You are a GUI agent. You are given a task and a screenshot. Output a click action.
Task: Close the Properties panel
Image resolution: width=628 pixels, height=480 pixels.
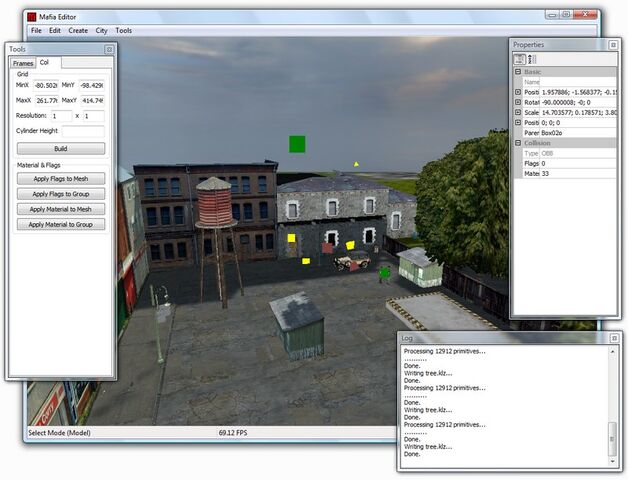[613, 45]
